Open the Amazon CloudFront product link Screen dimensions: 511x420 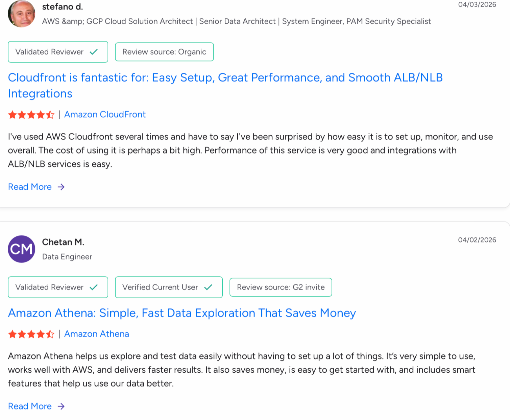point(105,115)
